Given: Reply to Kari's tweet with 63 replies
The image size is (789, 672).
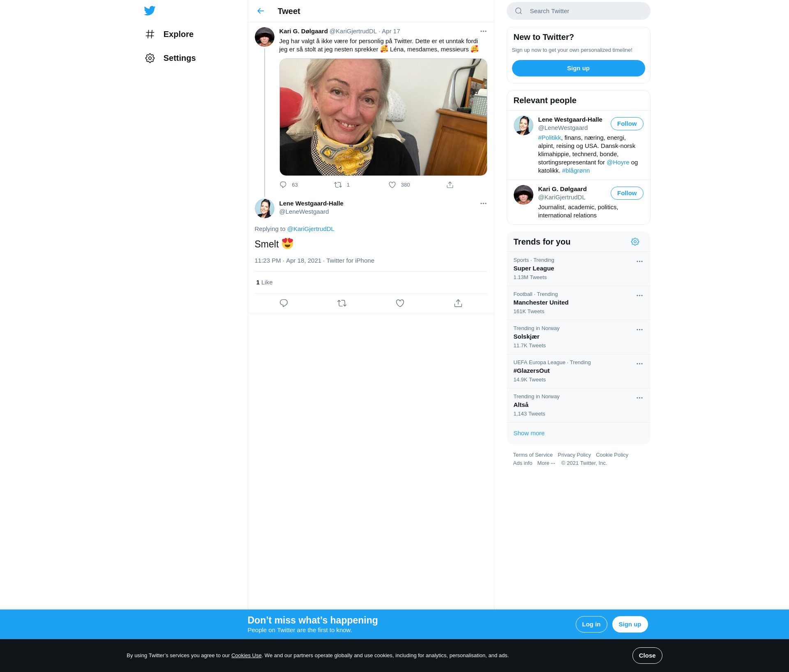Looking at the screenshot, I should [x=283, y=185].
